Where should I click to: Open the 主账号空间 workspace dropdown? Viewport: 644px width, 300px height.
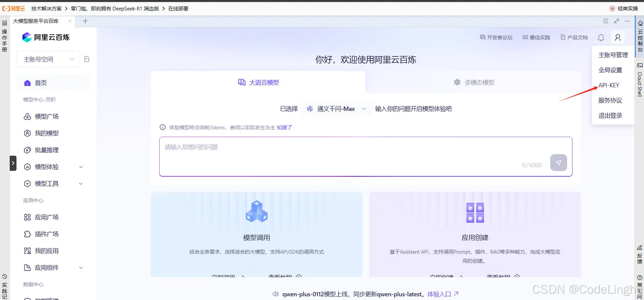click(48, 59)
